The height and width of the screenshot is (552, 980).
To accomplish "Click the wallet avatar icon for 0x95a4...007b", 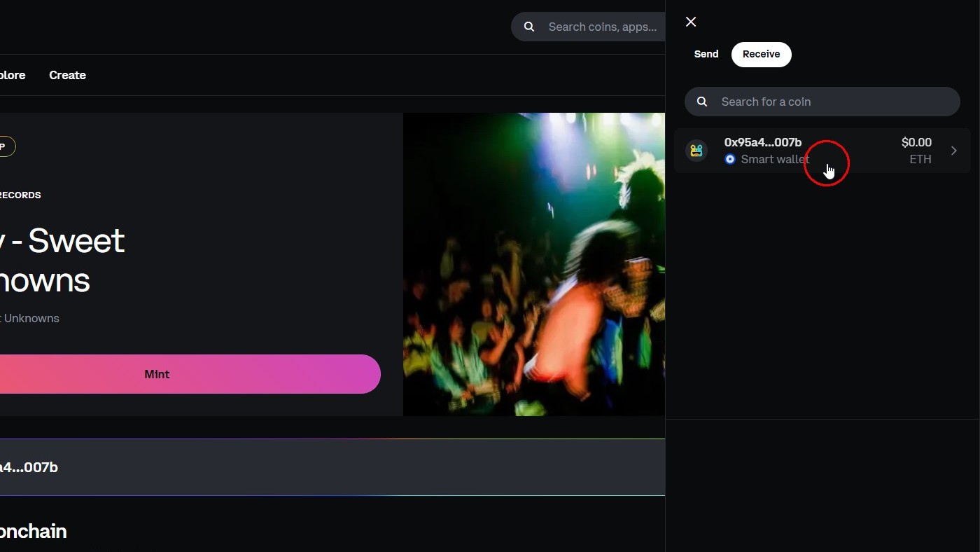I will click(x=696, y=151).
